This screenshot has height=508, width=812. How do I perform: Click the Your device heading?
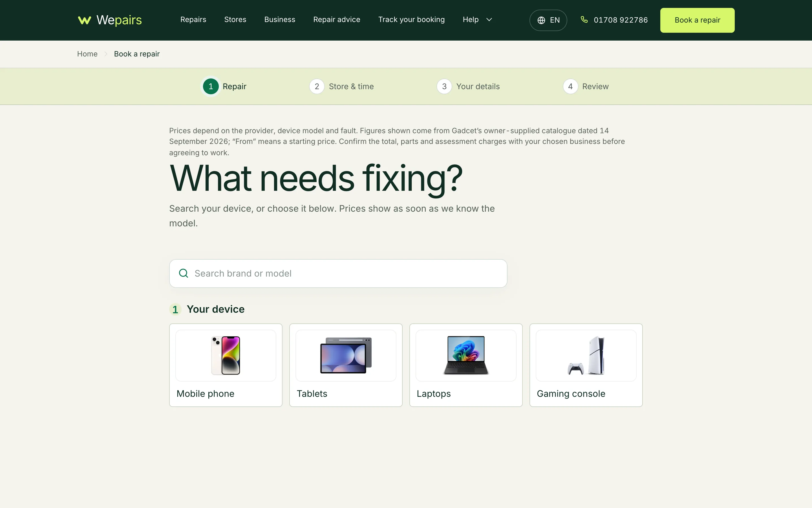[215, 309]
